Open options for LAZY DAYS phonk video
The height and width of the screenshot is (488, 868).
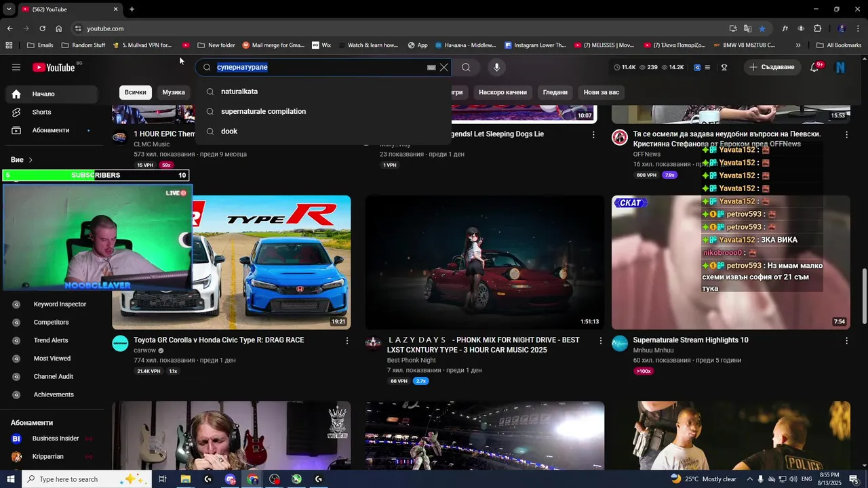(600, 341)
